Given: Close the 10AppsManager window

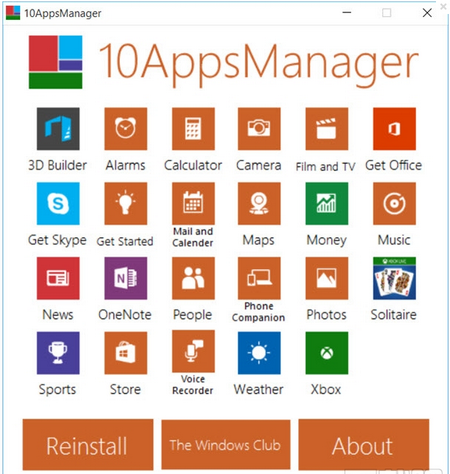Looking at the screenshot, I should 427,13.
